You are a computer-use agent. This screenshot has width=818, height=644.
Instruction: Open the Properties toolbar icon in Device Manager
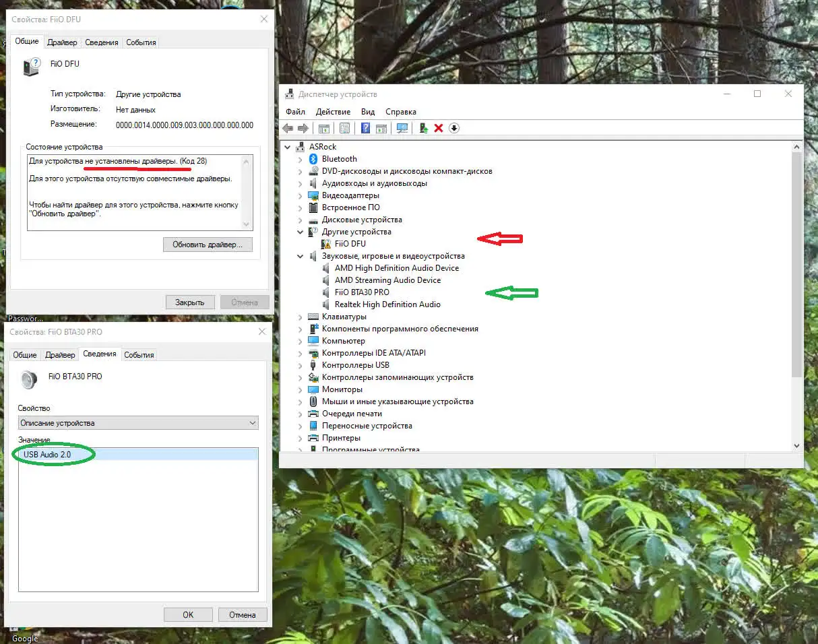point(344,128)
